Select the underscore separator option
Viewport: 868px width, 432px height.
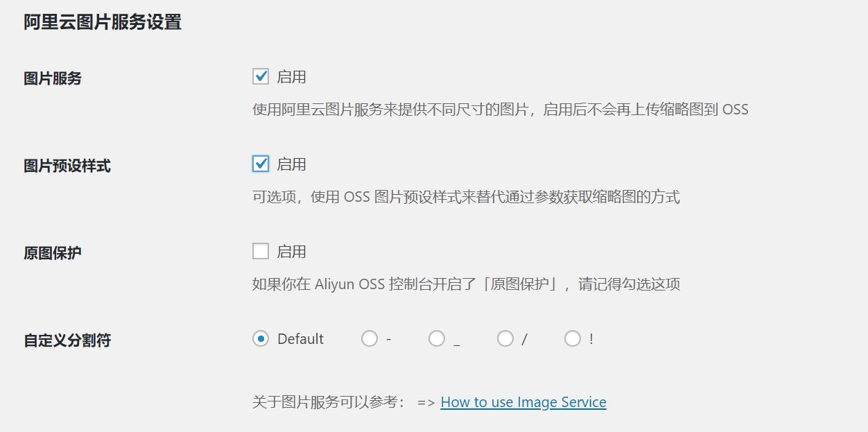437,338
